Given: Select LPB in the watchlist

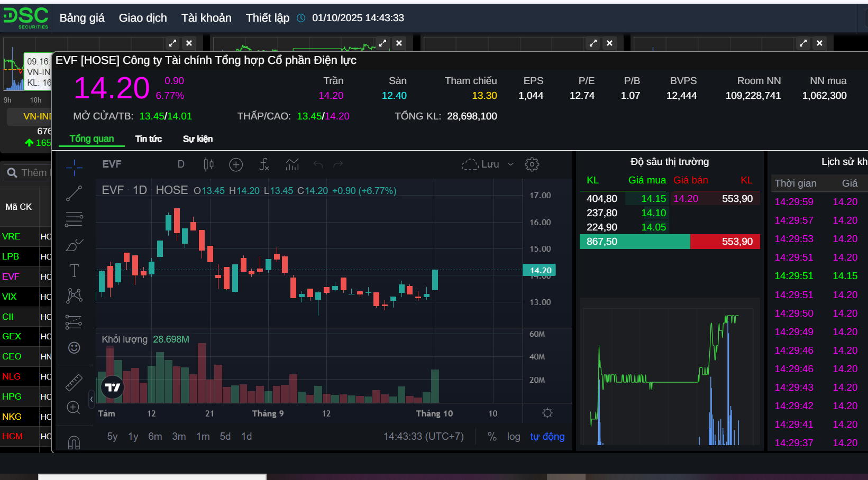Looking at the screenshot, I should tap(11, 257).
